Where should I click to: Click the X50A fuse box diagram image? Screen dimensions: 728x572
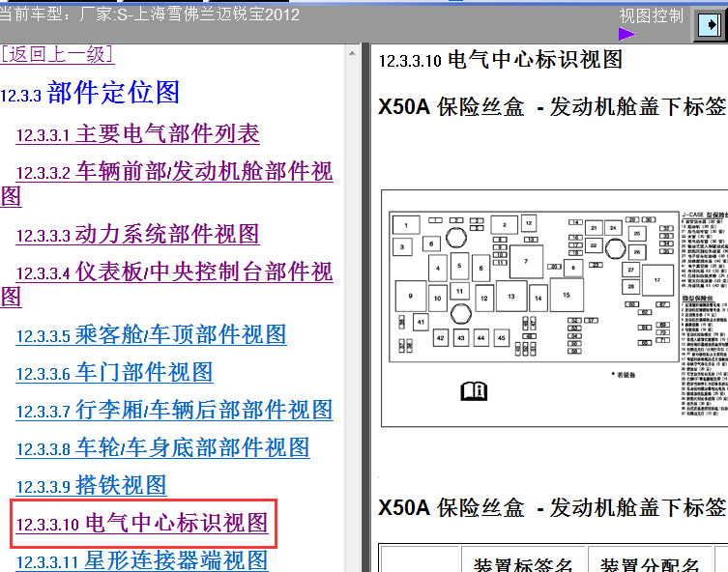coord(554,308)
